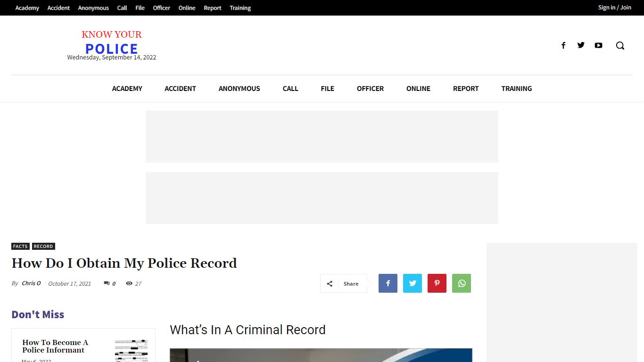
Task: Click Accident in top black bar
Action: click(58, 8)
